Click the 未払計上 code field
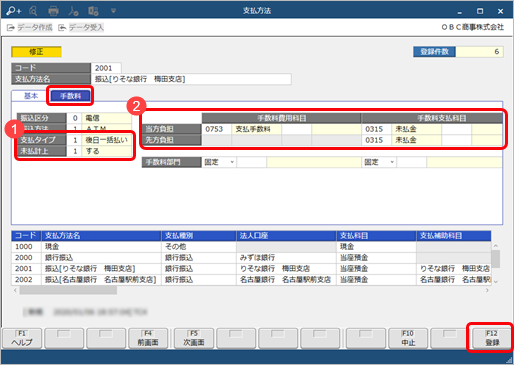The width and height of the screenshot is (514, 365). tap(74, 151)
